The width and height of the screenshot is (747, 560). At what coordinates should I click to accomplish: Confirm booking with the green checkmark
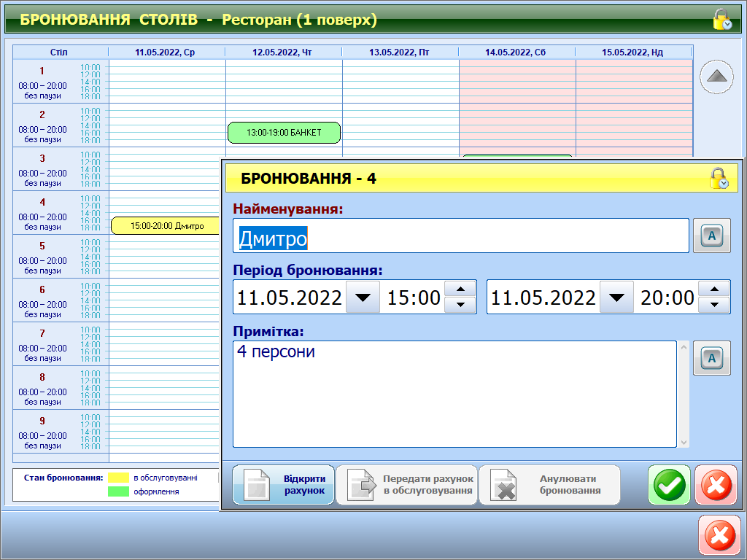click(669, 485)
